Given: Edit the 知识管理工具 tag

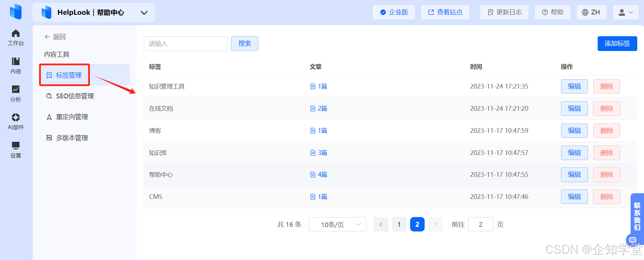Looking at the screenshot, I should pos(574,87).
